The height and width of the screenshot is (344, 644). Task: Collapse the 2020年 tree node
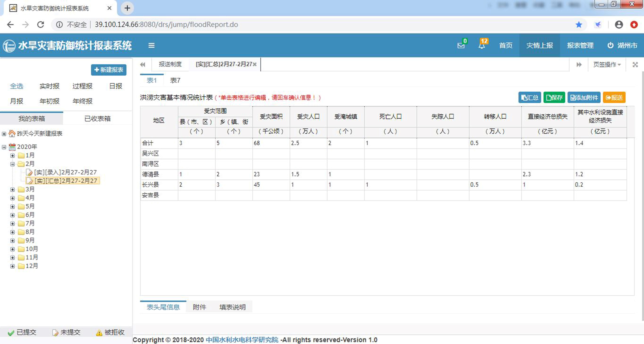point(4,147)
